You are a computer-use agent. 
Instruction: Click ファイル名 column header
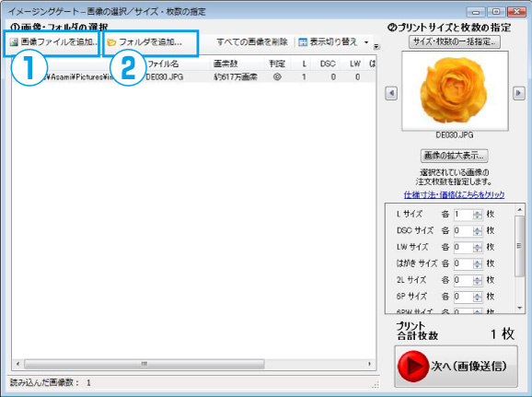click(163, 64)
